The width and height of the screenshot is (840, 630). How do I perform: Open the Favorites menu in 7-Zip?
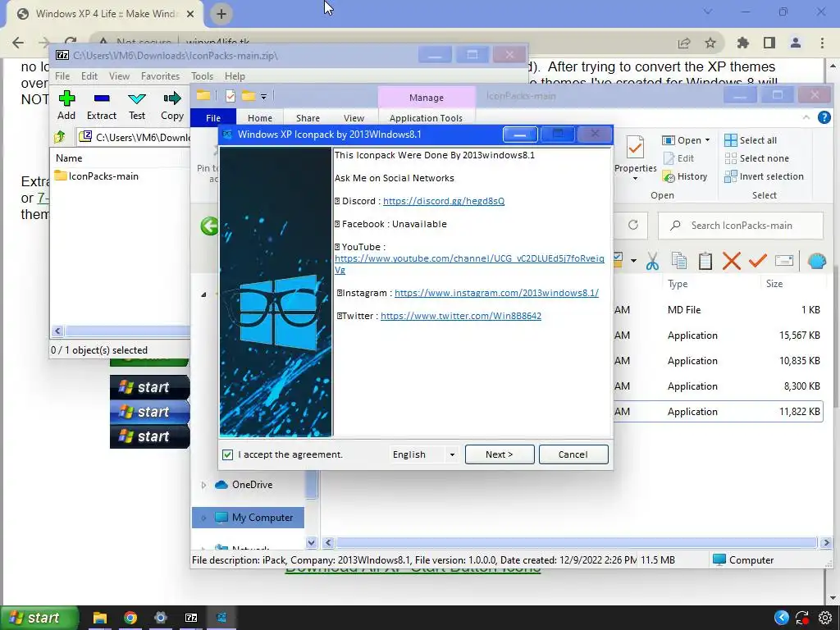pyautogui.click(x=160, y=76)
